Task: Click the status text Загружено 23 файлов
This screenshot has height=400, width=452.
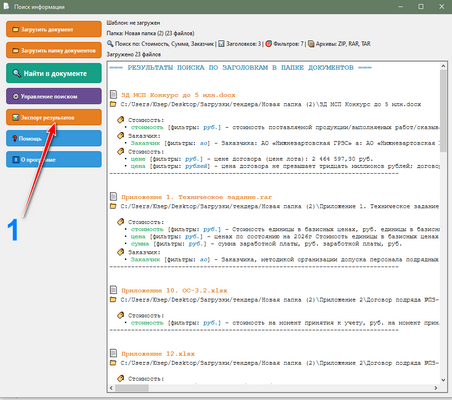Action: pyautogui.click(x=134, y=54)
